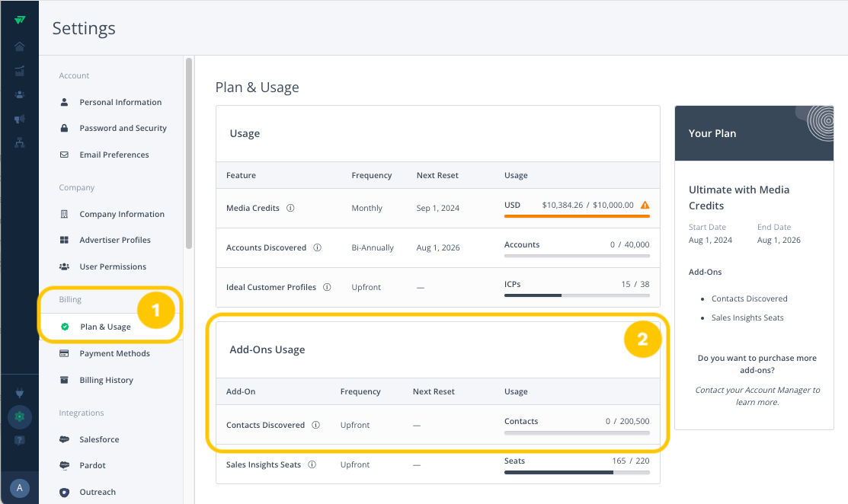Image resolution: width=848 pixels, height=504 pixels.
Task: Open Pardot integration settings
Action: pyautogui.click(x=92, y=465)
